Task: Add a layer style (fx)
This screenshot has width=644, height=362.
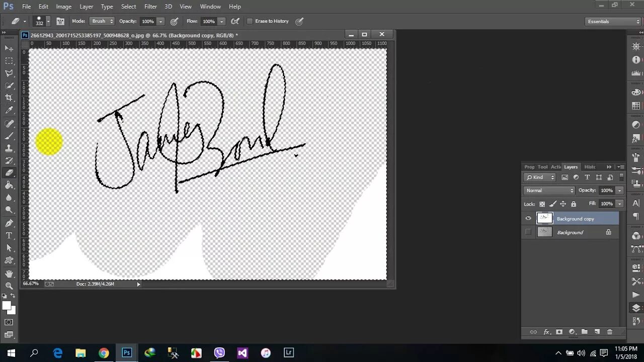Action: click(x=546, y=332)
